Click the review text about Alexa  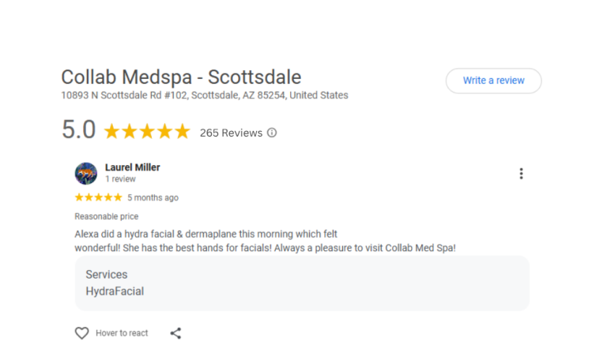pyautogui.click(x=265, y=241)
